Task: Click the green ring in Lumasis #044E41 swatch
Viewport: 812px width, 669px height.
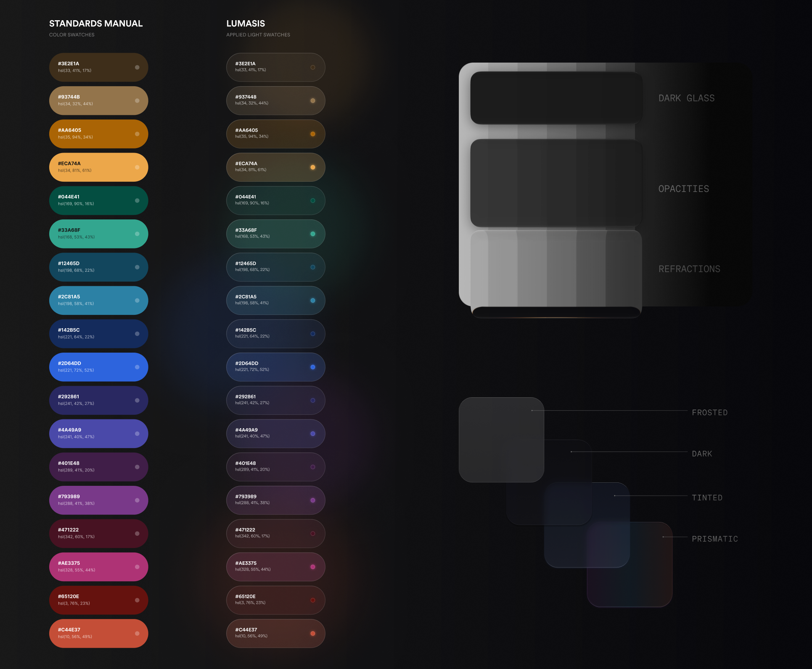Action: [313, 200]
